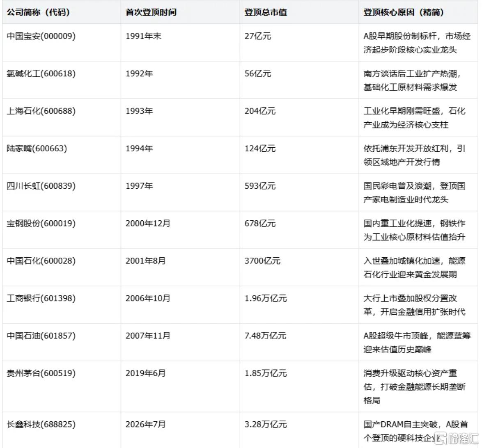Click the 27亿元 market value
The image size is (482, 448).
(x=257, y=36)
